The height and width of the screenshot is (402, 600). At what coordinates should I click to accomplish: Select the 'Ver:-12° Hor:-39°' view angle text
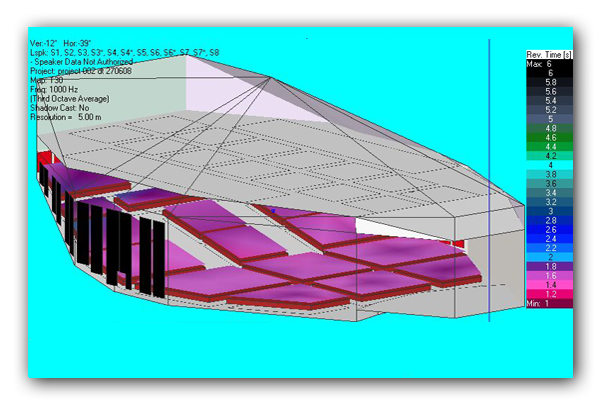pyautogui.click(x=66, y=43)
